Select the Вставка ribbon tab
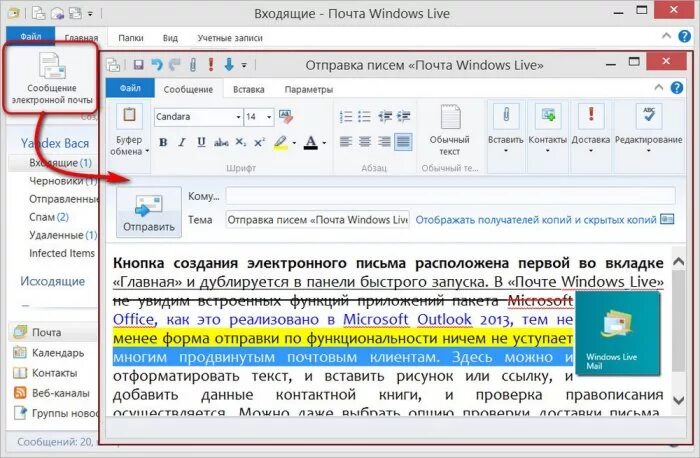 click(249, 89)
